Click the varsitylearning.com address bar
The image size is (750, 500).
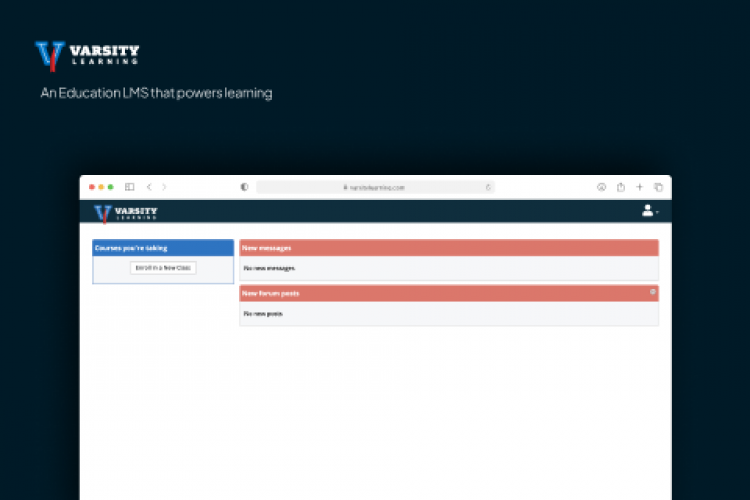[375, 187]
